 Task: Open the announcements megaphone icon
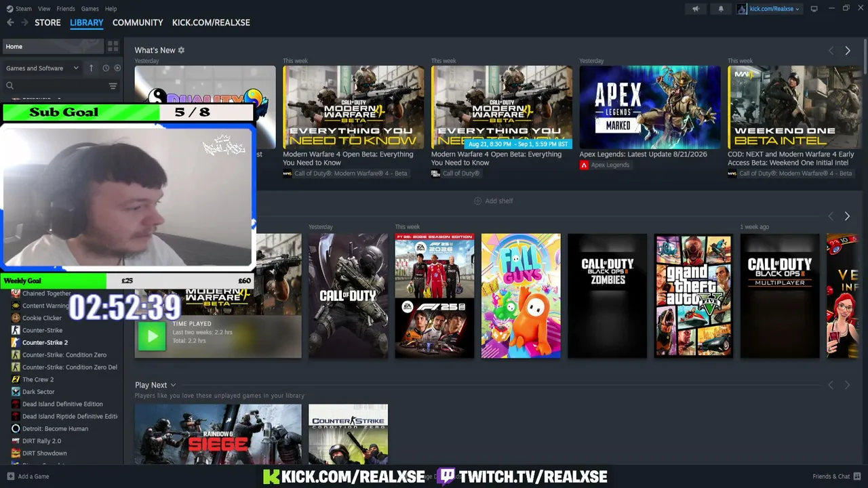tap(695, 9)
